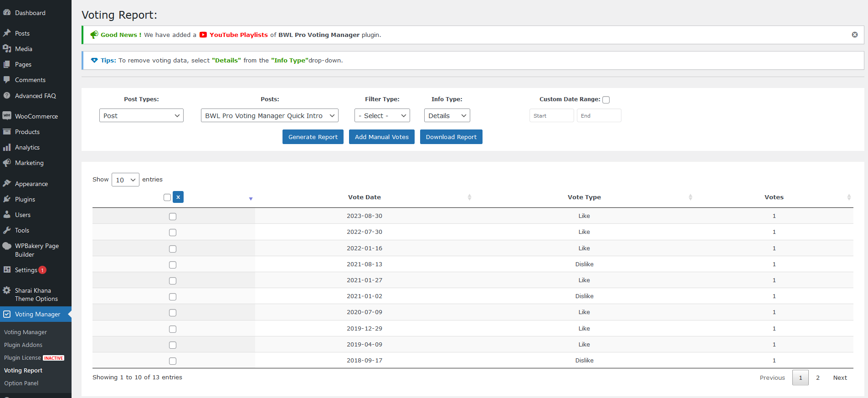Sort by Votes column arrows
This screenshot has height=398, width=868.
coord(849,197)
